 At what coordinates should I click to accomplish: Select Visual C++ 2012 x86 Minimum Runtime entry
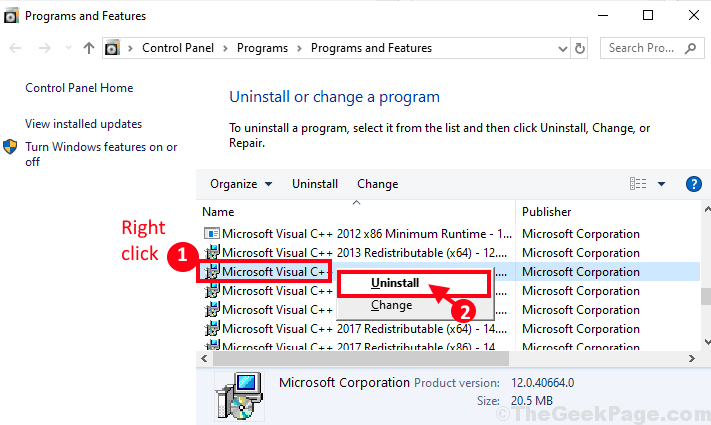(357, 234)
